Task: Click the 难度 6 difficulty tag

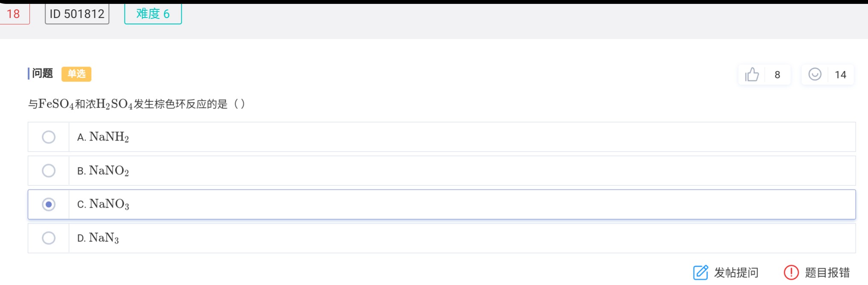Action: click(153, 14)
